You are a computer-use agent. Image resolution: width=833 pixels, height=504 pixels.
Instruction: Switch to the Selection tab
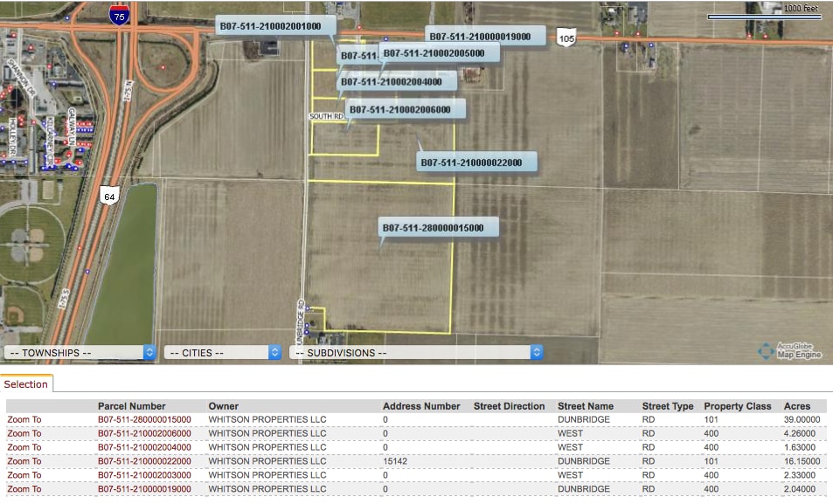pyautogui.click(x=26, y=384)
